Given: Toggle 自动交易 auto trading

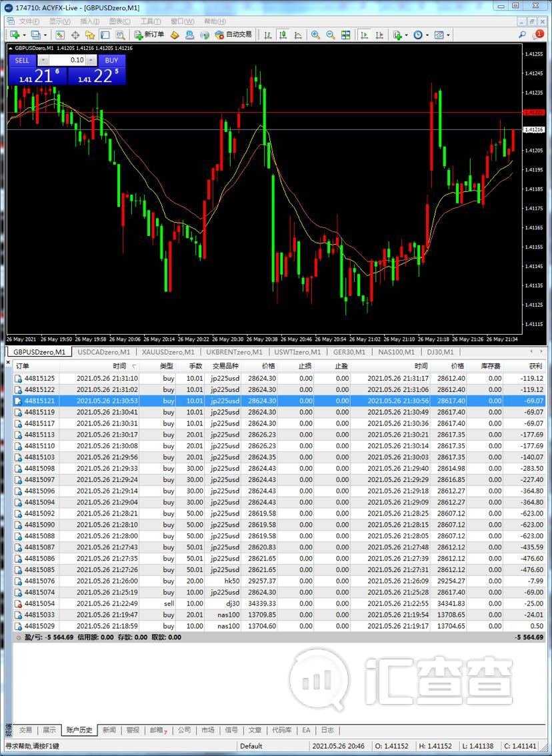Looking at the screenshot, I should click(x=233, y=35).
